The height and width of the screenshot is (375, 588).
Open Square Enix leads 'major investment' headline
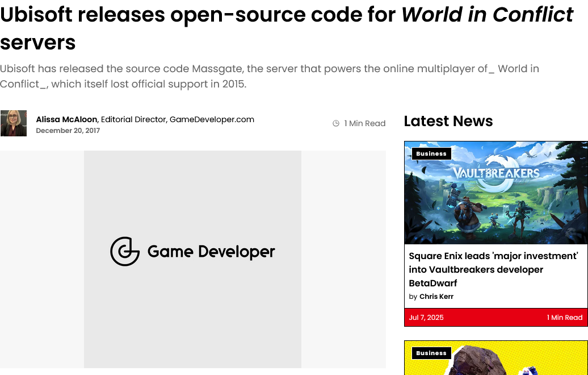click(x=494, y=269)
